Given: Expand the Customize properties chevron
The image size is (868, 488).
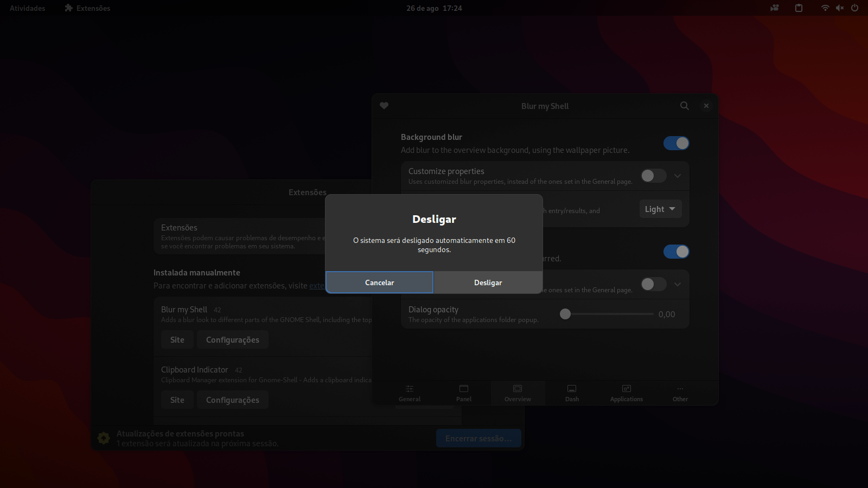Looking at the screenshot, I should (x=677, y=176).
